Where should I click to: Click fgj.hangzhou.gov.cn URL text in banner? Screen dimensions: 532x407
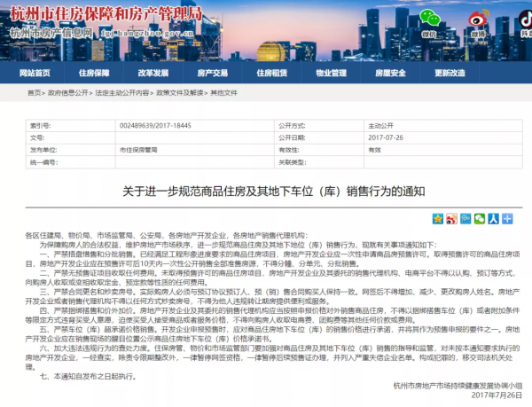pos(147,33)
